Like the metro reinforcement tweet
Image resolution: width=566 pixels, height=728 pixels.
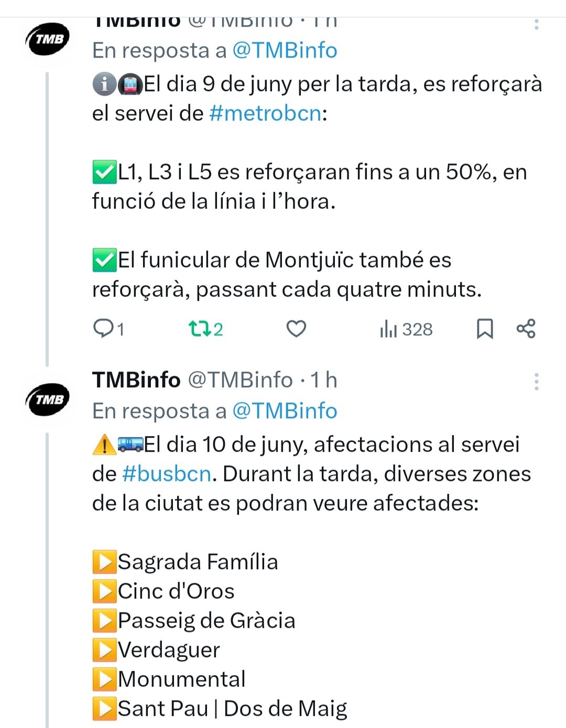click(296, 329)
